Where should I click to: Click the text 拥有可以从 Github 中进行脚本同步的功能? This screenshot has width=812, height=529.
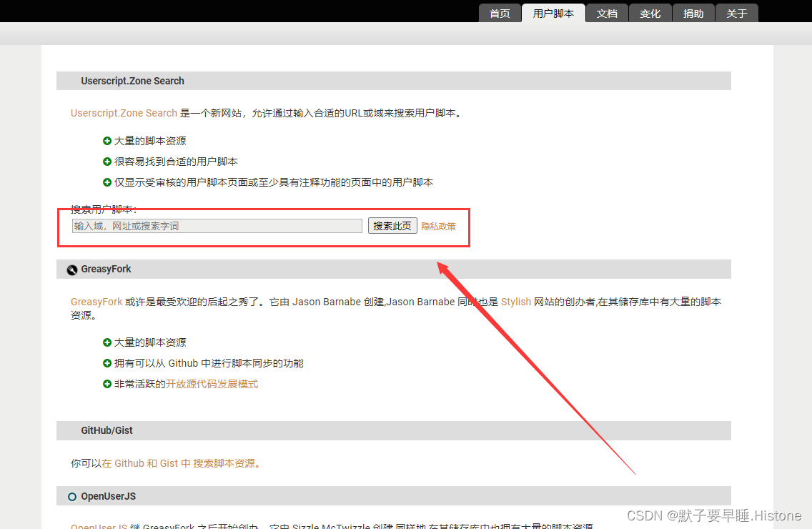209,363
